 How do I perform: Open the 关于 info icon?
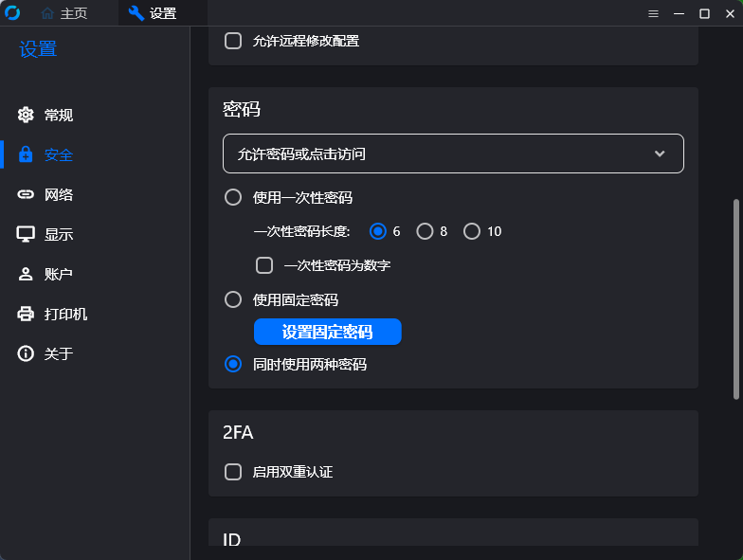click(26, 353)
